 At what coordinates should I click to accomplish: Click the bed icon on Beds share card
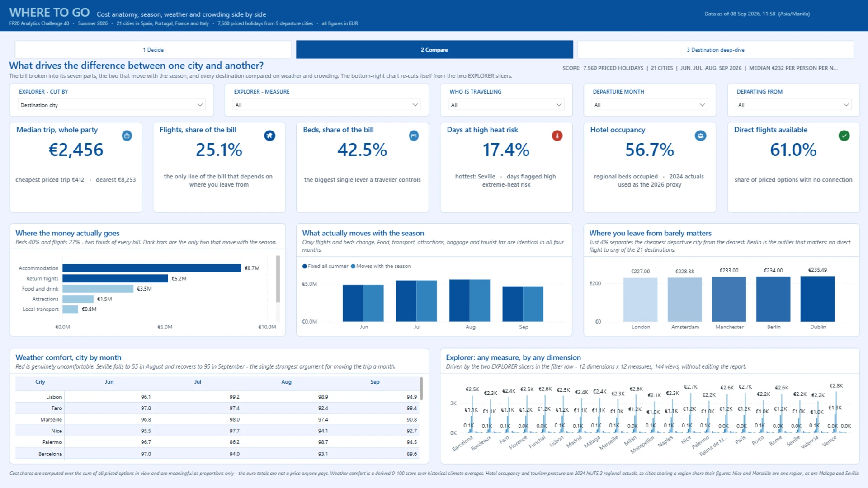click(414, 136)
